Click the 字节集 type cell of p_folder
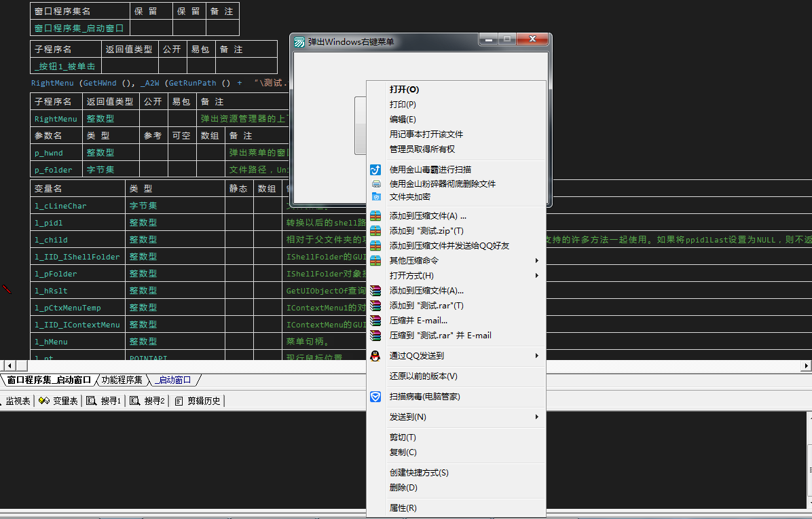812x519 pixels. tap(111, 170)
